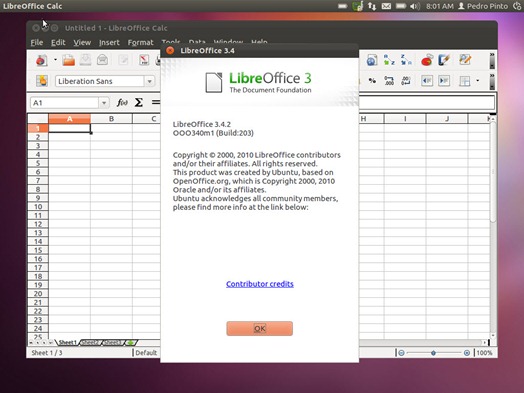The image size is (524, 393).
Task: Open the View menu in Calc
Action: [82, 42]
